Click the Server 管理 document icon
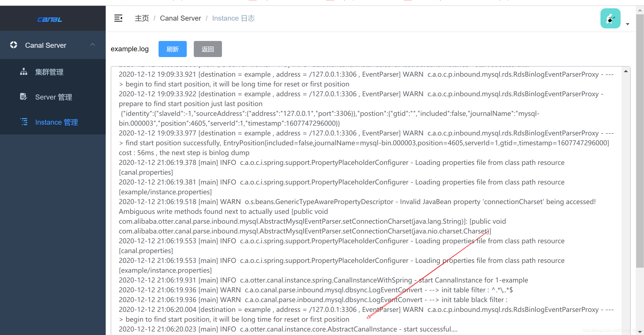Screen dimensions: 644x335 coord(24,97)
